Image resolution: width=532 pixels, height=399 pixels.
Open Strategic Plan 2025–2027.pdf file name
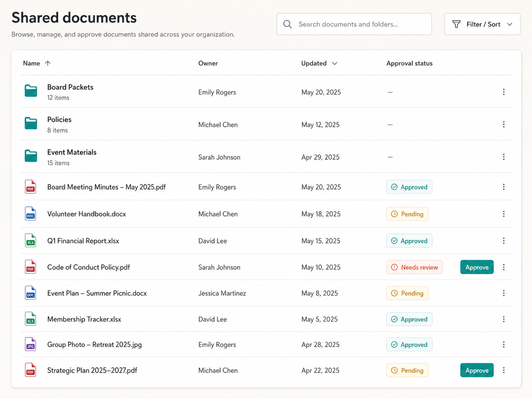tap(92, 370)
